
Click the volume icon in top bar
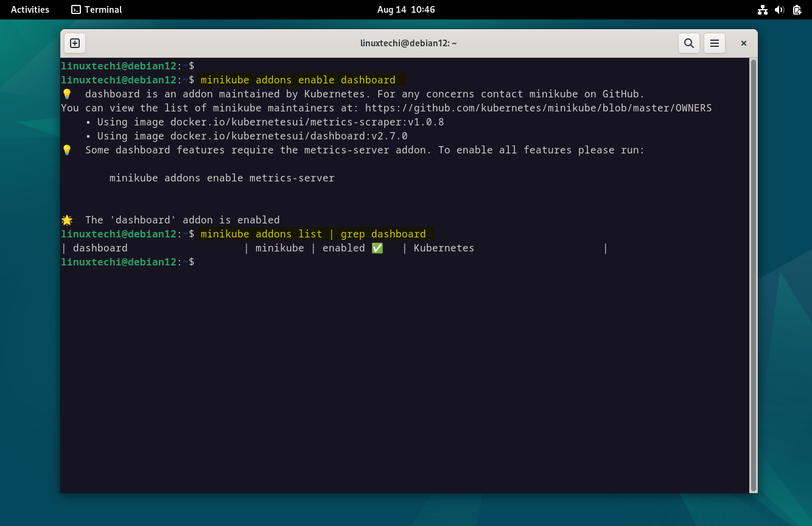click(780, 10)
